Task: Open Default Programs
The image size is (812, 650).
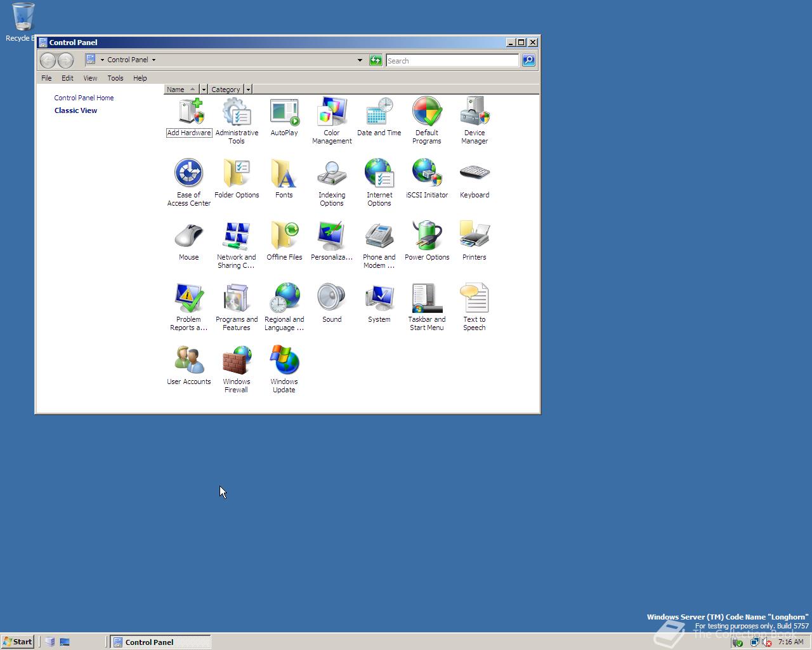Action: [427, 121]
